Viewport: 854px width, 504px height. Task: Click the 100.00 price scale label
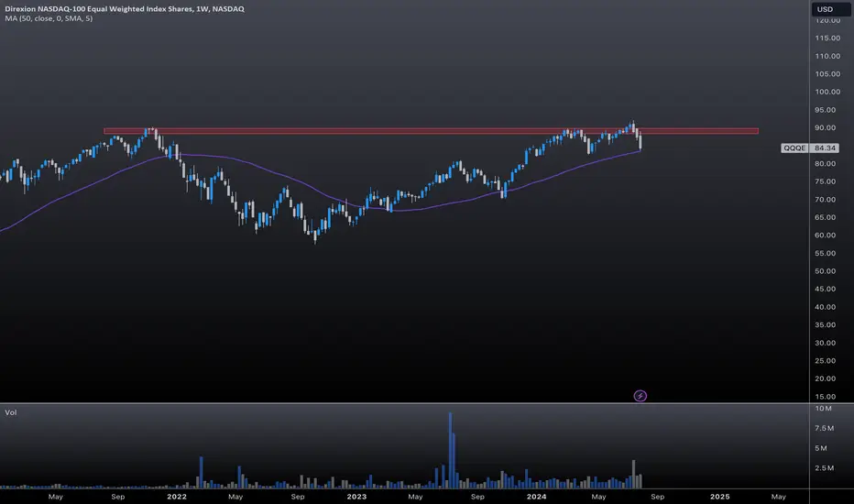[827, 92]
